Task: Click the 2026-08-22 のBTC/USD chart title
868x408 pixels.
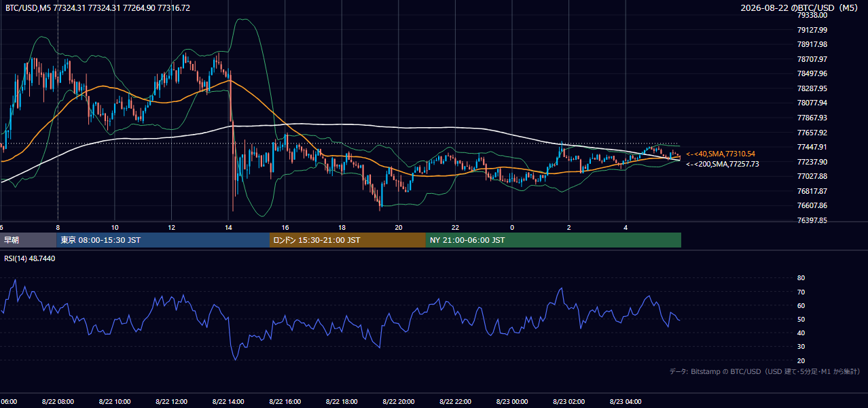Action: point(799,8)
